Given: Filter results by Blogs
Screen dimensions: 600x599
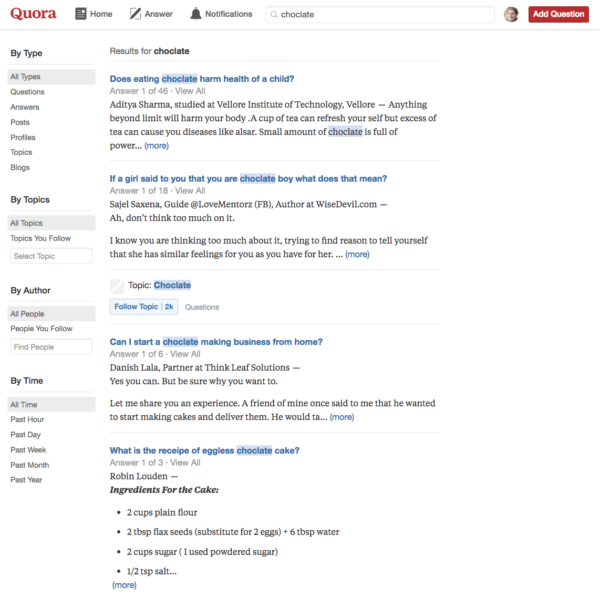Looking at the screenshot, I should 20,167.
